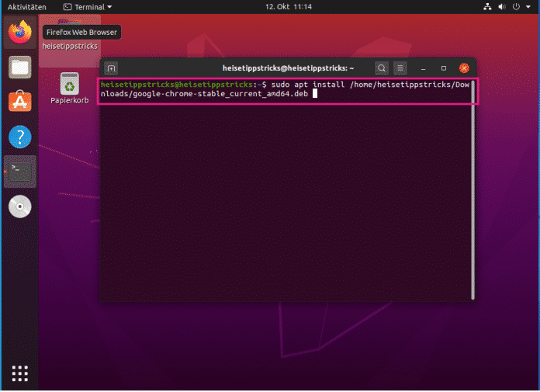The width and height of the screenshot is (540, 392).
Task: Open a new tab in the terminal
Action: point(111,68)
